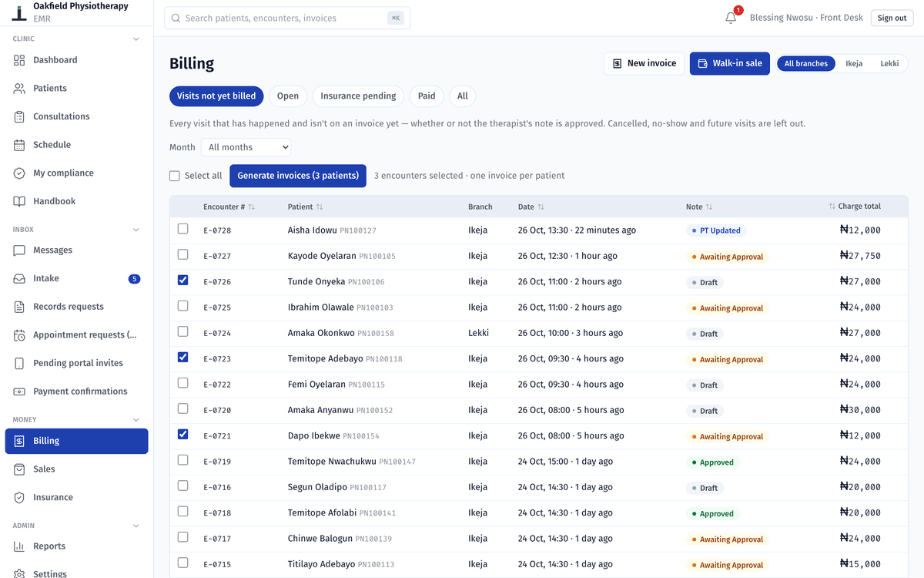Screen dimensions: 924x578
Task: Open Billing in sidebar
Action: [76, 441]
